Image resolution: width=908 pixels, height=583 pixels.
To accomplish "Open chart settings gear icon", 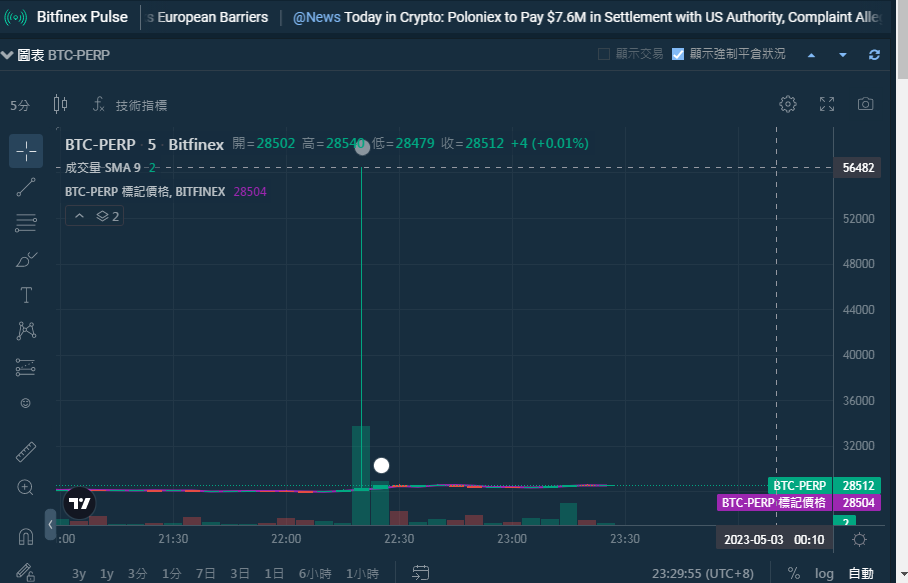I will [788, 104].
